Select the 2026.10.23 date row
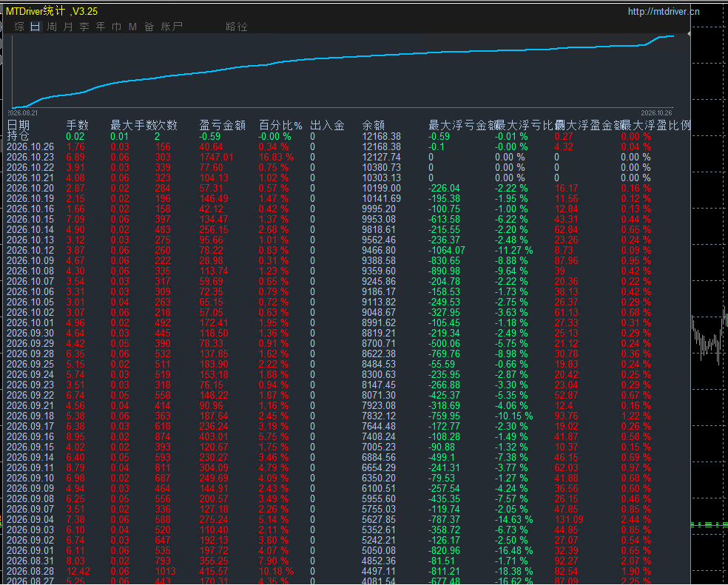728x585 pixels. point(30,158)
